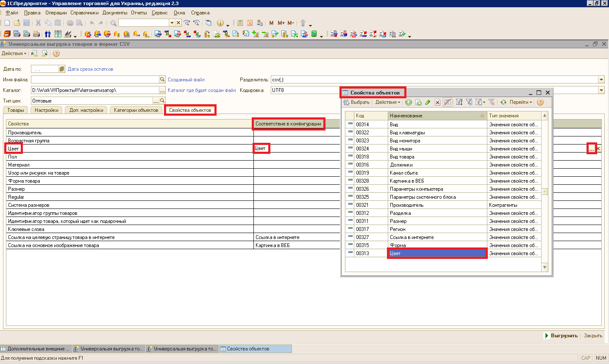Click the green plus Add icon in Свойства объектов
This screenshot has height=364, width=609.
[x=409, y=102]
